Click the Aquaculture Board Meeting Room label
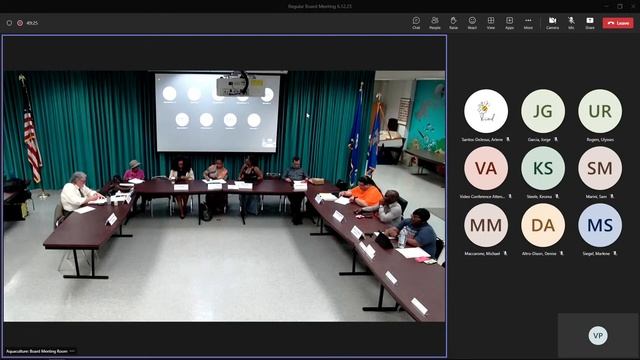640x360 pixels. point(37,351)
